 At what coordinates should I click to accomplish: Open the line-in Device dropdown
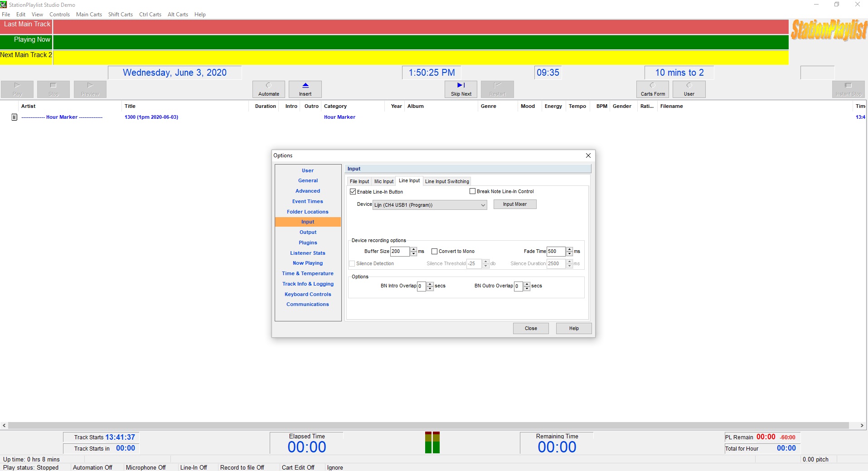[x=483, y=205]
